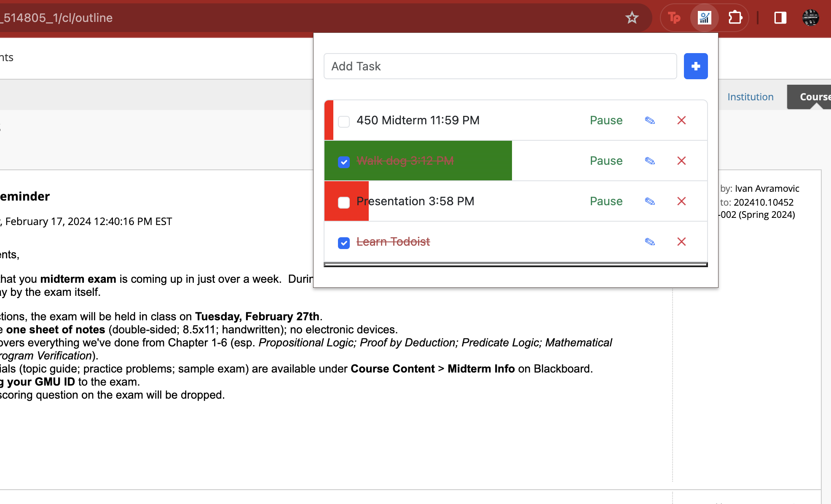Delete the Walk dog task

coord(681,161)
